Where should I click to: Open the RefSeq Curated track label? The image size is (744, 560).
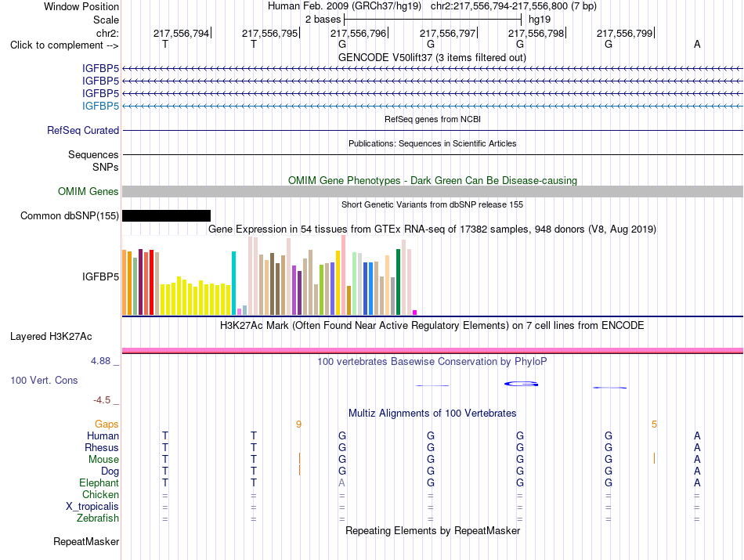(83, 131)
